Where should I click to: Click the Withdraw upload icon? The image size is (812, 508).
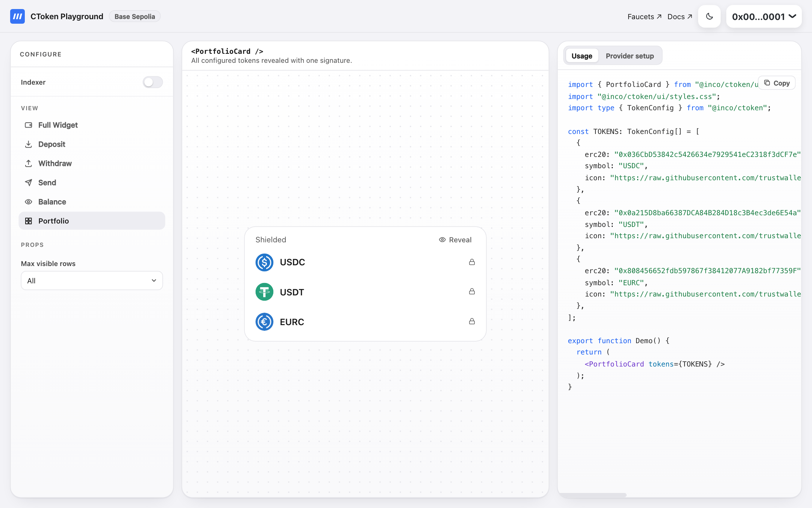[29, 163]
